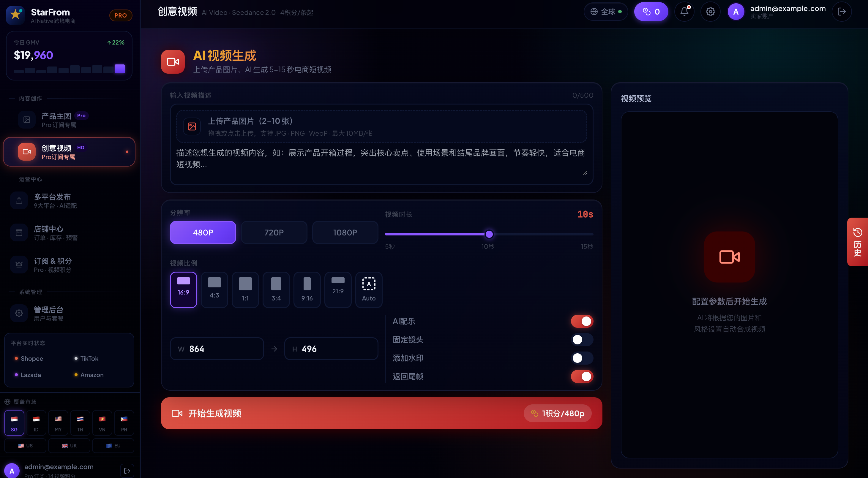
Task: Select Auto aspect ratio
Action: point(369,290)
